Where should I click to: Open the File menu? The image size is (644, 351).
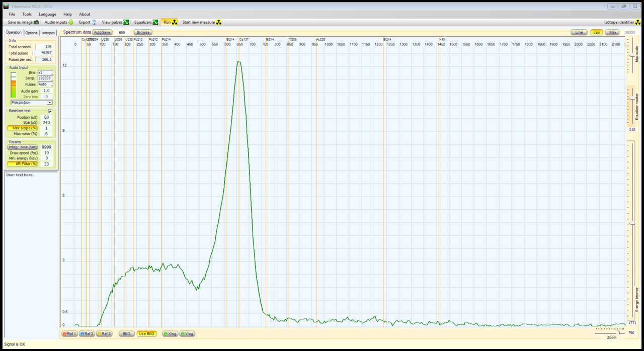[12, 14]
